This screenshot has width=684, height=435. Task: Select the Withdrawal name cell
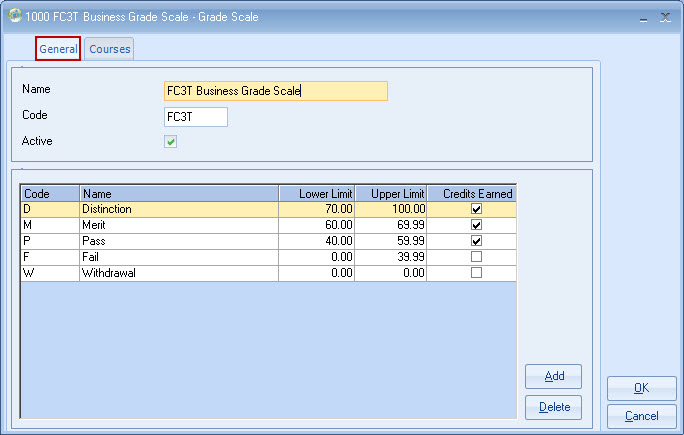pyautogui.click(x=179, y=273)
